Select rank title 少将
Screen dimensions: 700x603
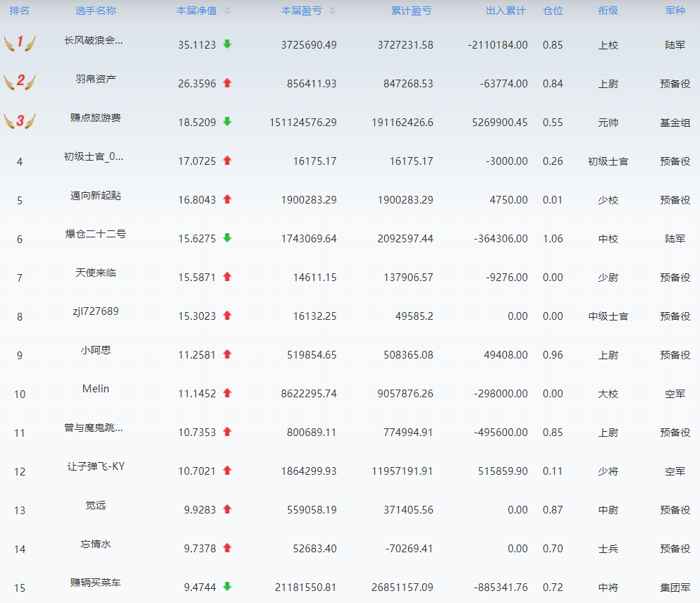coord(608,471)
